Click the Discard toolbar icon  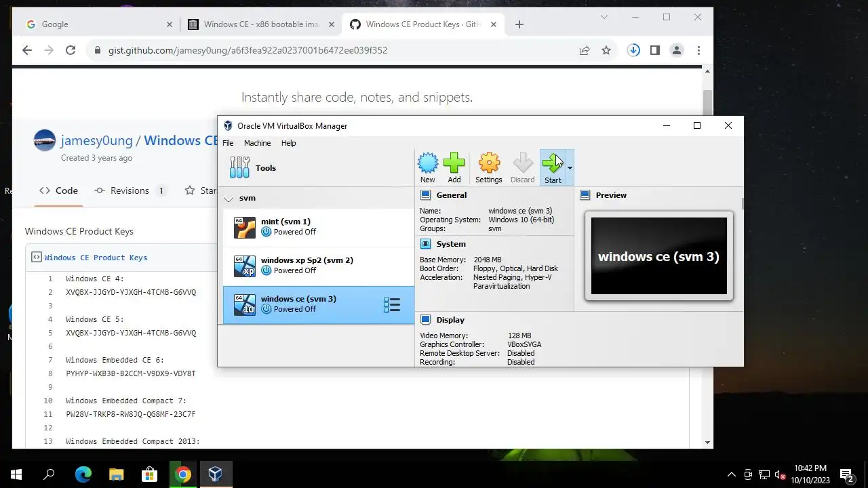click(x=523, y=167)
